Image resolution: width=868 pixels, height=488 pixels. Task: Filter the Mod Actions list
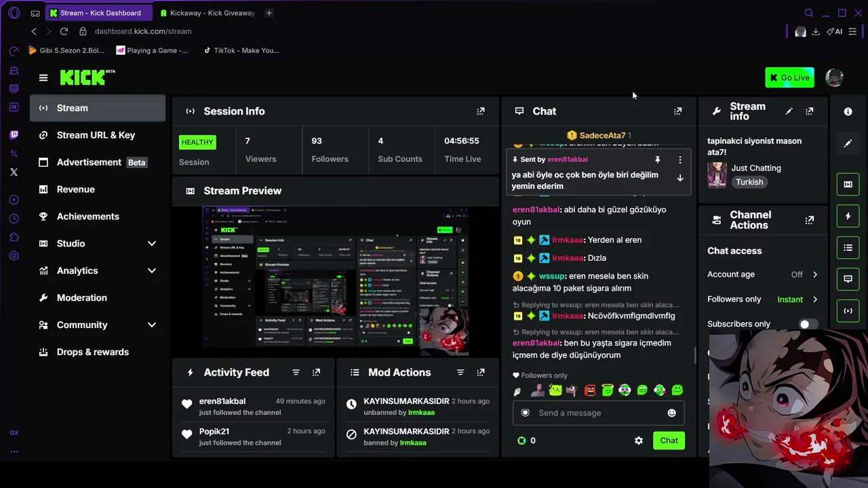460,373
